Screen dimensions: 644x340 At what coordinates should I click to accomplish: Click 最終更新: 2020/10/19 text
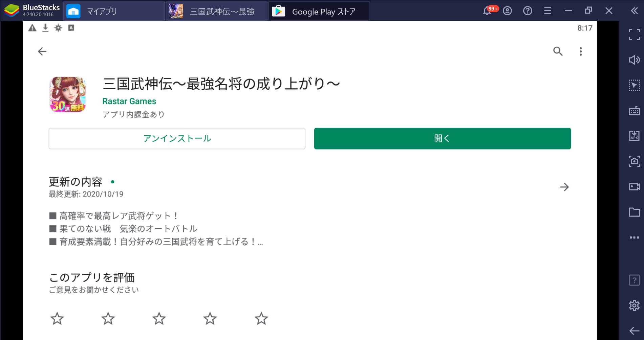coord(86,194)
